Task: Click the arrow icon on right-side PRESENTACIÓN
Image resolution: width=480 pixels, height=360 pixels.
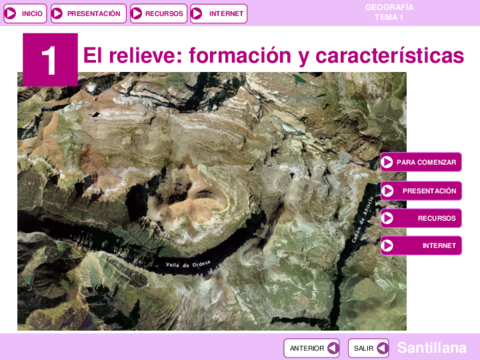Action: (x=387, y=191)
